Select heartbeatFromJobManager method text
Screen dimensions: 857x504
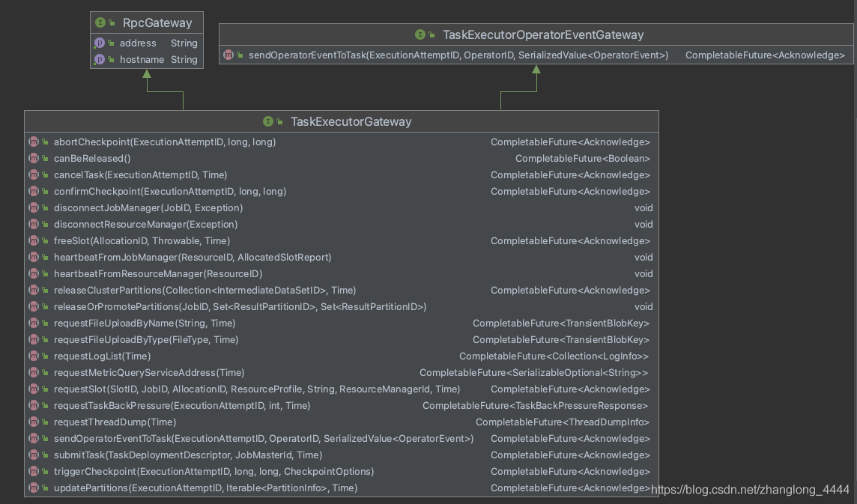[193, 257]
